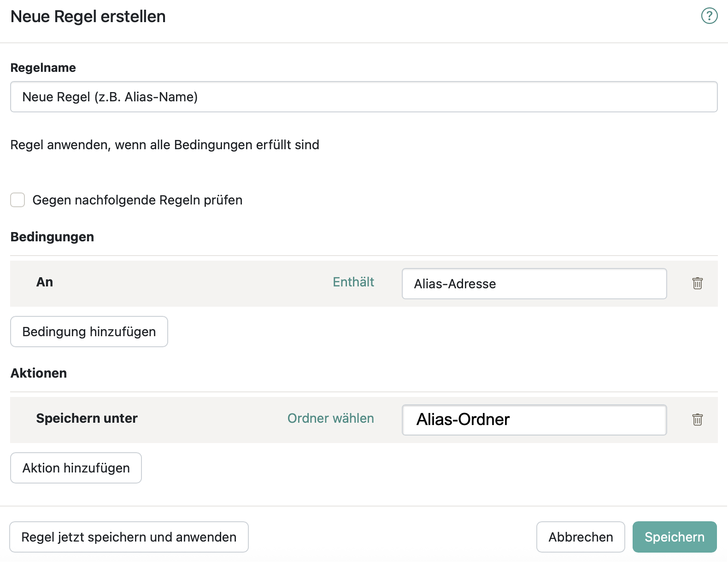This screenshot has width=728, height=577.
Task: Select the 'Speichern unter' action label
Action: pos(87,419)
